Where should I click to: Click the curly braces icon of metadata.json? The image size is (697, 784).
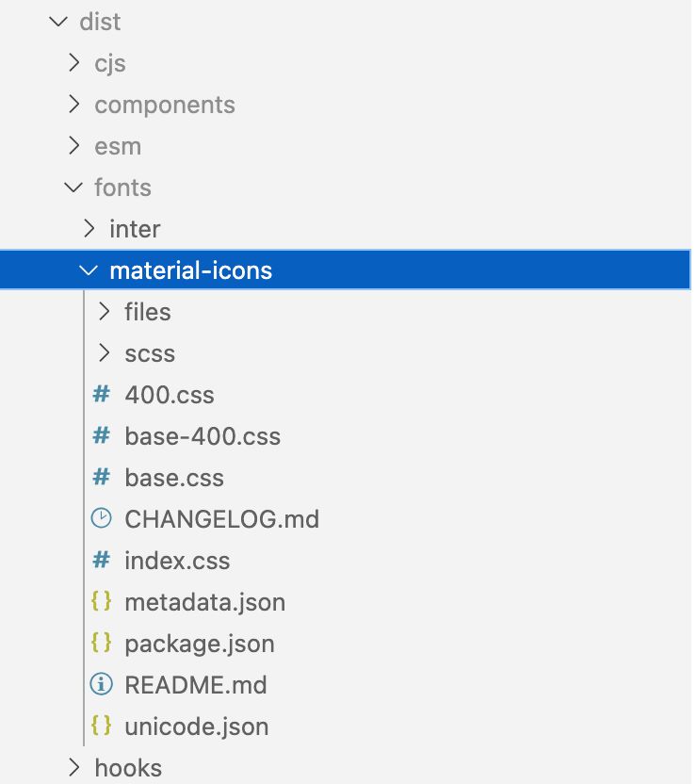coord(102,601)
